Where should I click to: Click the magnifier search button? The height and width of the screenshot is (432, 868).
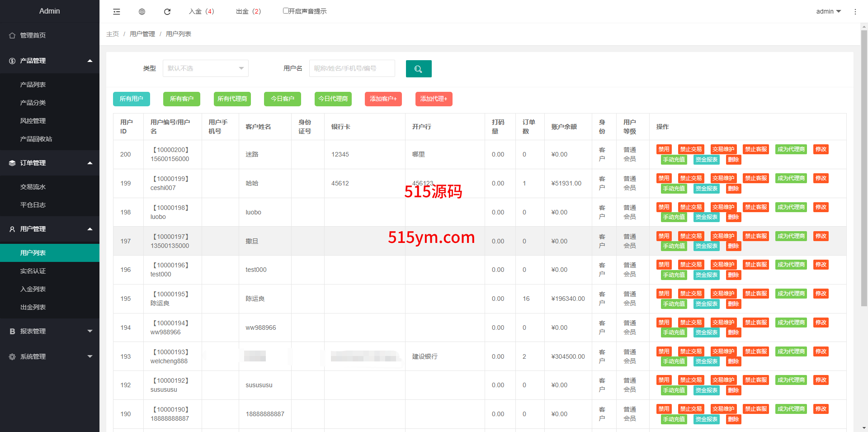418,69
